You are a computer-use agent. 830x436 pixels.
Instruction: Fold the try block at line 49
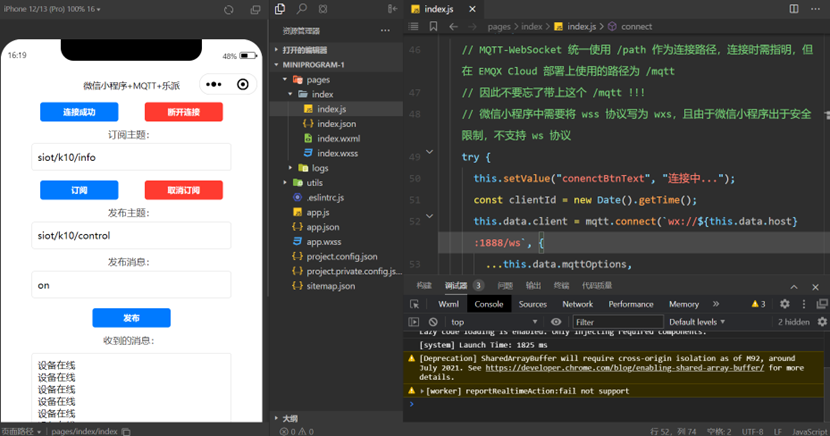430,152
